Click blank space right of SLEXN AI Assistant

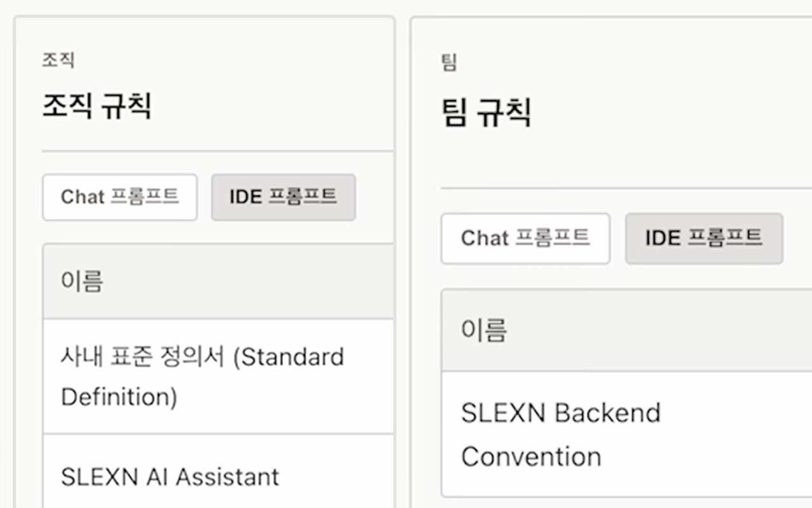click(x=336, y=476)
